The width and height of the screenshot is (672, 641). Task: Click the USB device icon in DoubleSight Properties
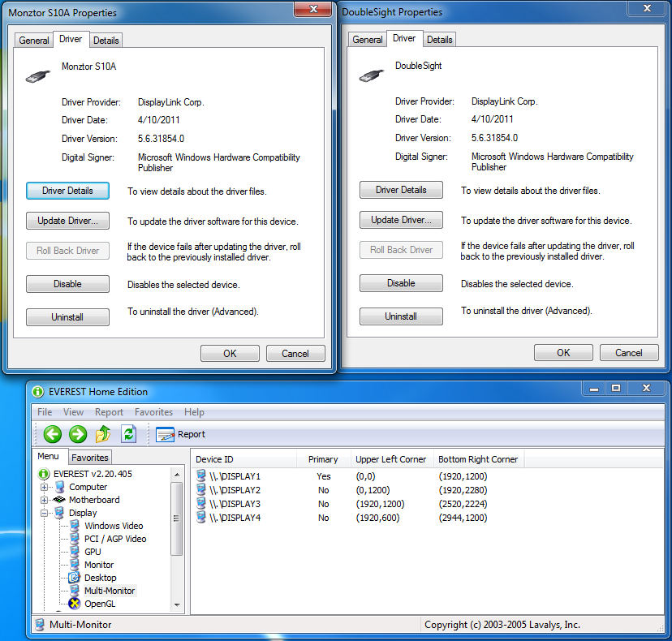pos(371,75)
